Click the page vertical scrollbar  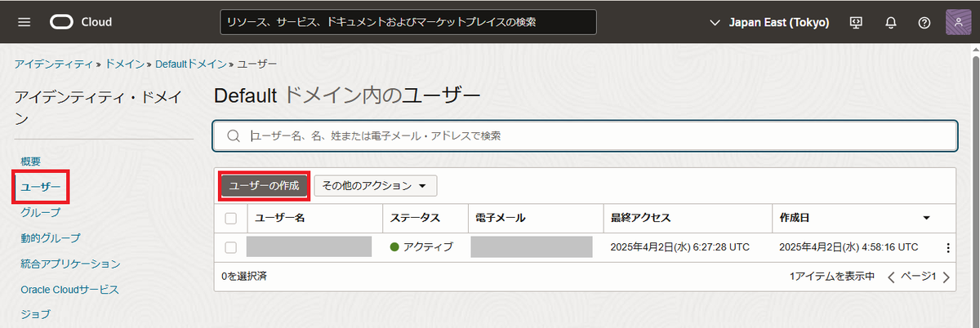(x=974, y=185)
